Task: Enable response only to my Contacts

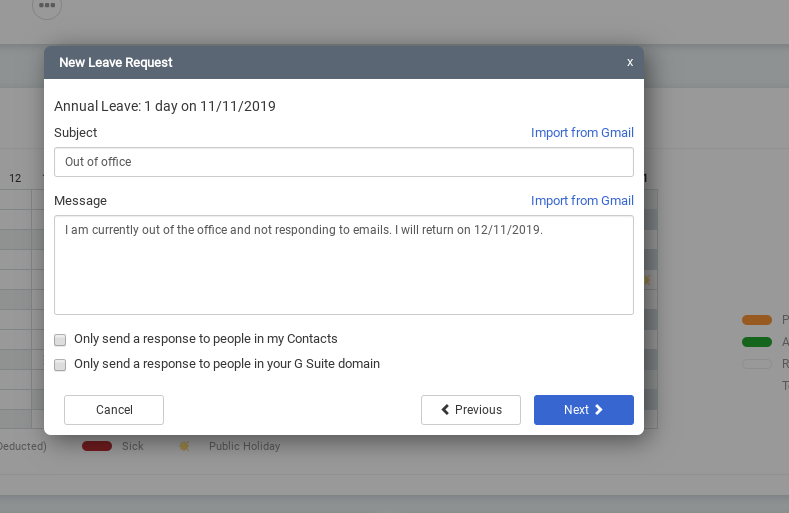Action: coord(60,340)
